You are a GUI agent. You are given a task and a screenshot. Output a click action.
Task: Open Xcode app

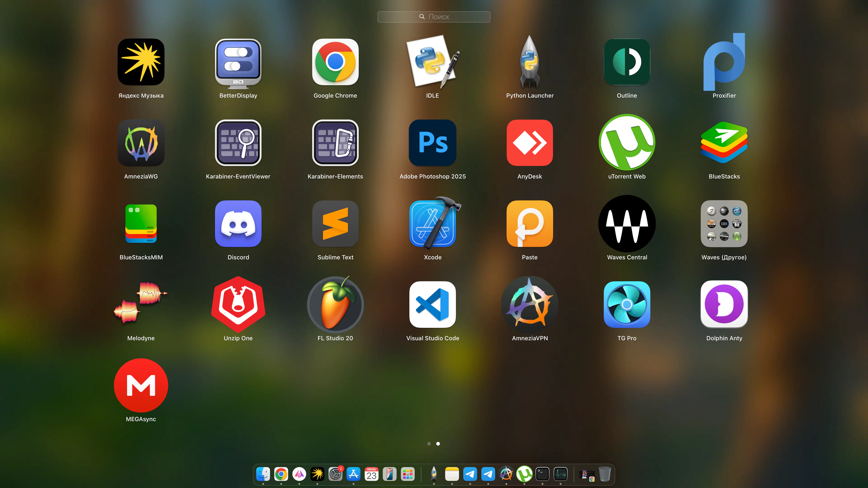433,224
